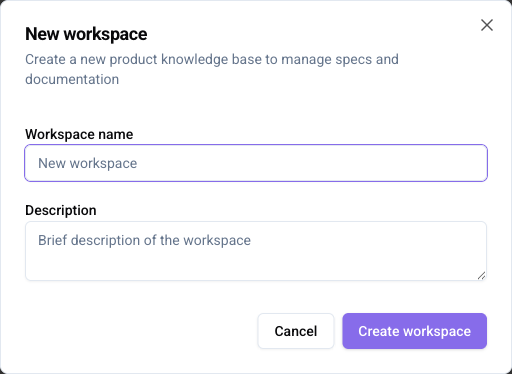Focus the Workspace name input field
Viewport: 512px width, 374px height.
[256, 163]
